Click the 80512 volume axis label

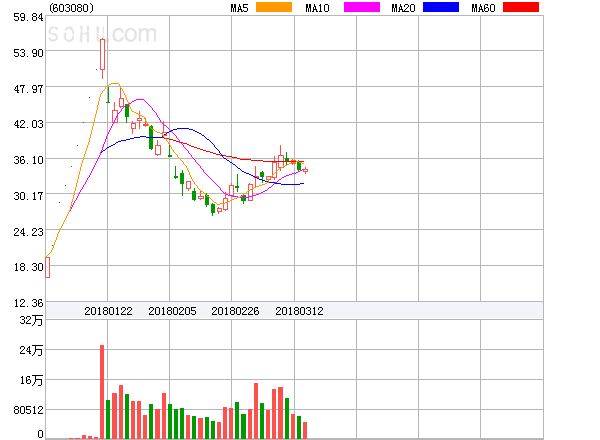(28, 410)
